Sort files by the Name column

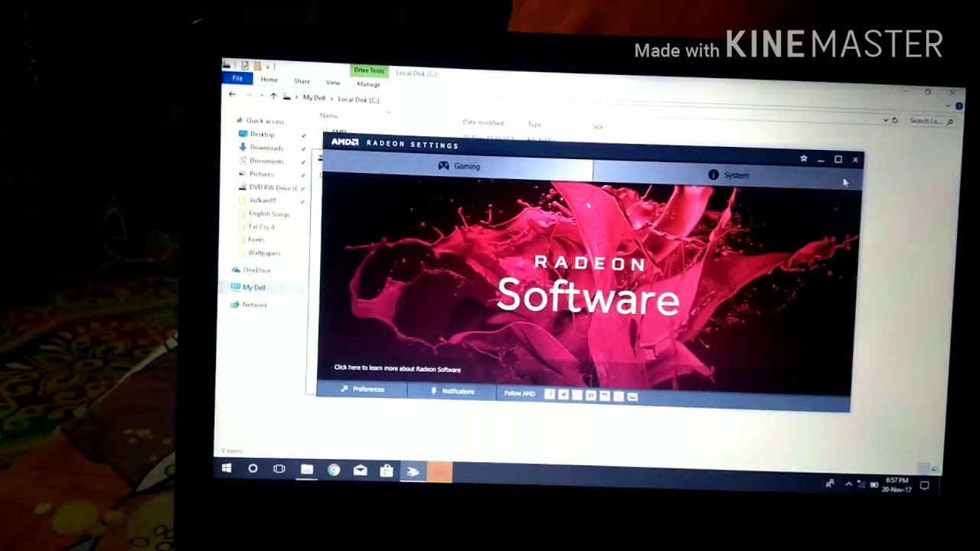pyautogui.click(x=328, y=116)
